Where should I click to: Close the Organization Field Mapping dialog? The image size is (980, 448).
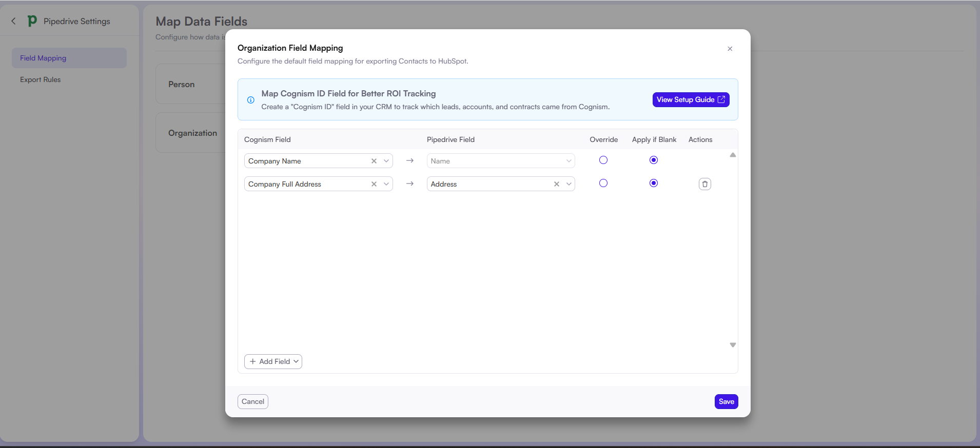click(x=730, y=49)
